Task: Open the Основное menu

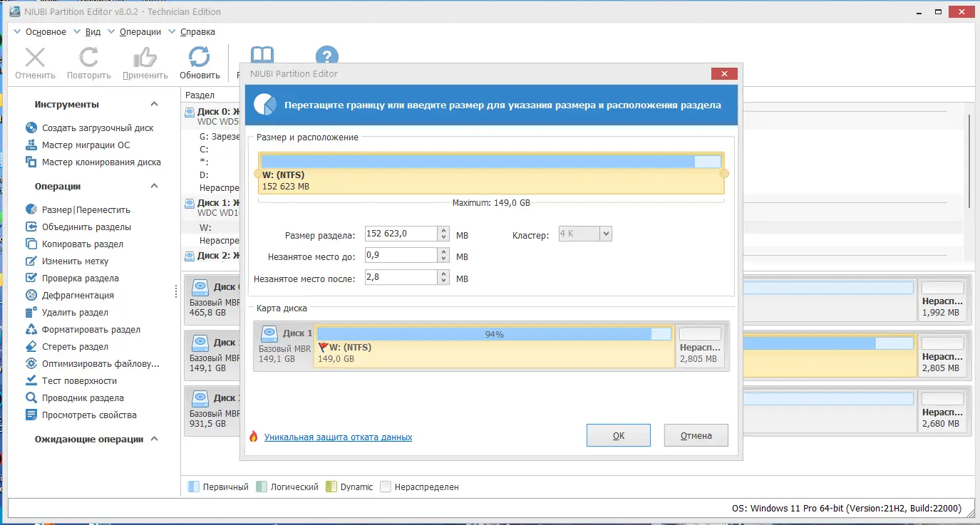Action: (x=46, y=32)
